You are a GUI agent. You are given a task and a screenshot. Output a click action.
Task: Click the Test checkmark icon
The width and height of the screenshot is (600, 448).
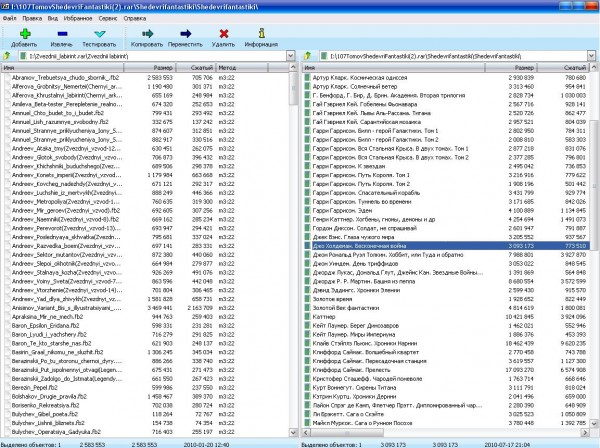point(100,34)
